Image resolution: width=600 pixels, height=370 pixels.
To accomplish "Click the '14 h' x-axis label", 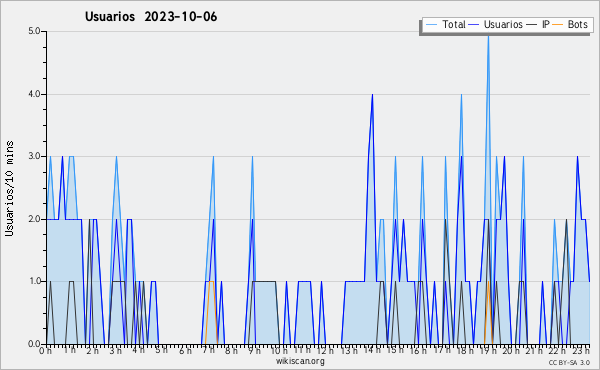I will (372, 350).
